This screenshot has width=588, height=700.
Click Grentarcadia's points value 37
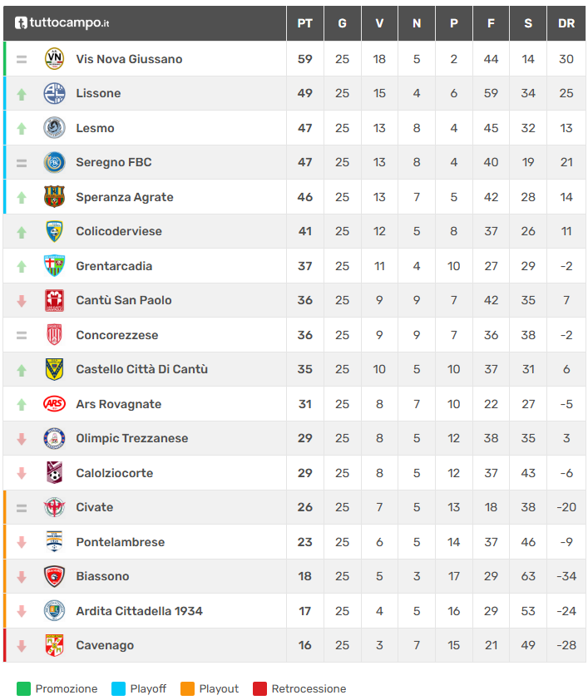[x=305, y=266]
